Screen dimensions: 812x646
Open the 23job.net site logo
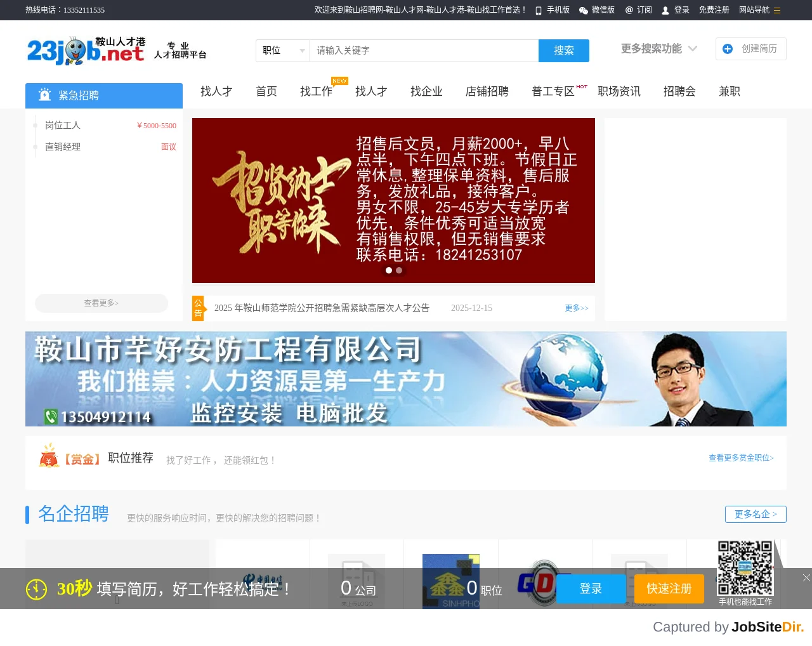[x=86, y=51]
